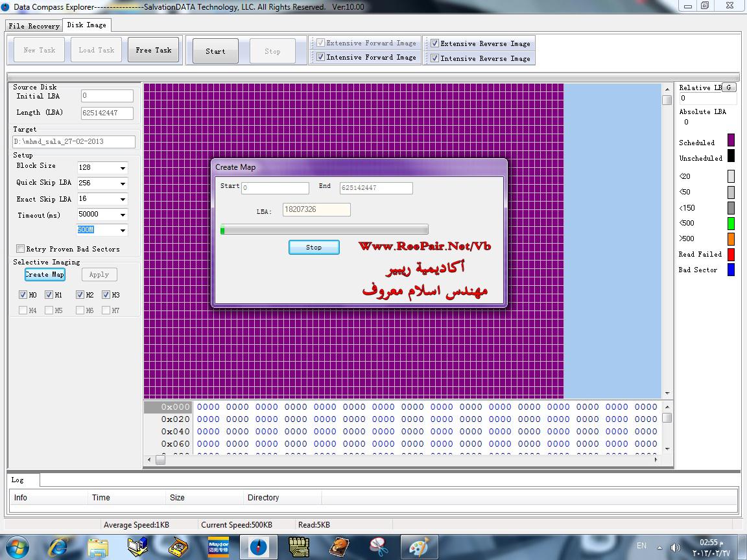Open the Snipping Tool scissors icon
Viewport: 747px width, 560px height.
(379, 546)
